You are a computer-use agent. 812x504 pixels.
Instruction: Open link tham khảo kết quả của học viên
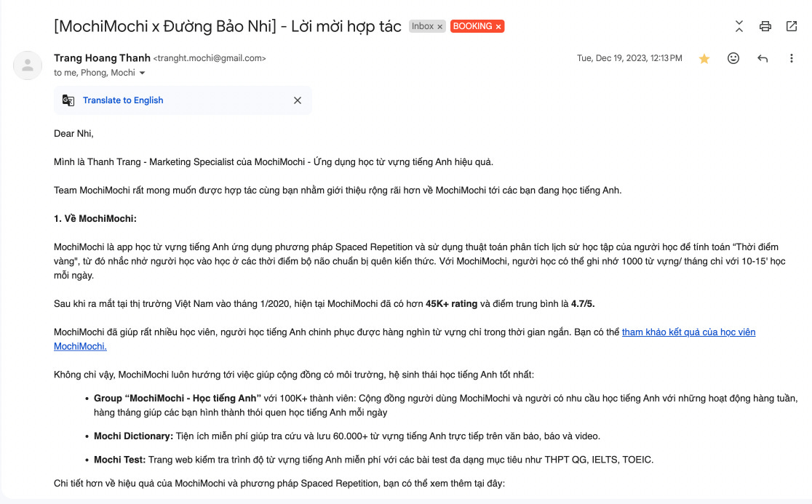[x=689, y=332]
